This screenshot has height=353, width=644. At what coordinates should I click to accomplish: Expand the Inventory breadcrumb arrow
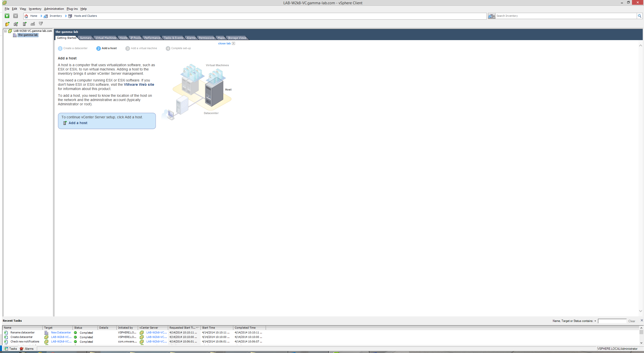pos(66,16)
